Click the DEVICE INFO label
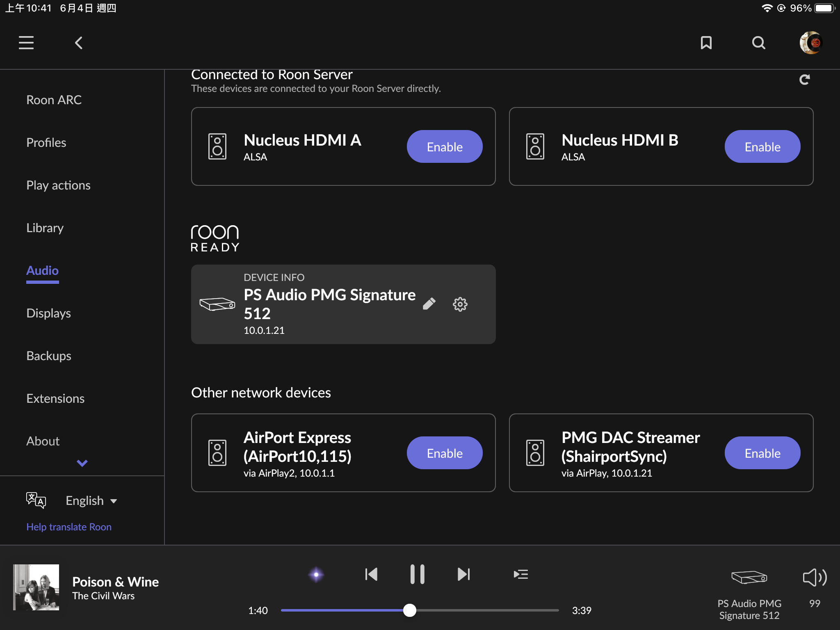 pyautogui.click(x=274, y=278)
